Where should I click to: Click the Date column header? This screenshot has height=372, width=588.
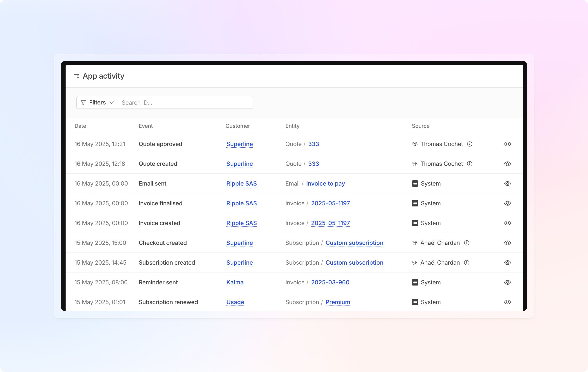tap(80, 126)
